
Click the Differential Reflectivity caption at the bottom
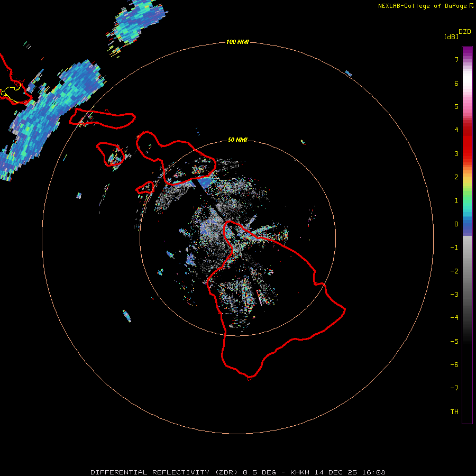(237, 472)
